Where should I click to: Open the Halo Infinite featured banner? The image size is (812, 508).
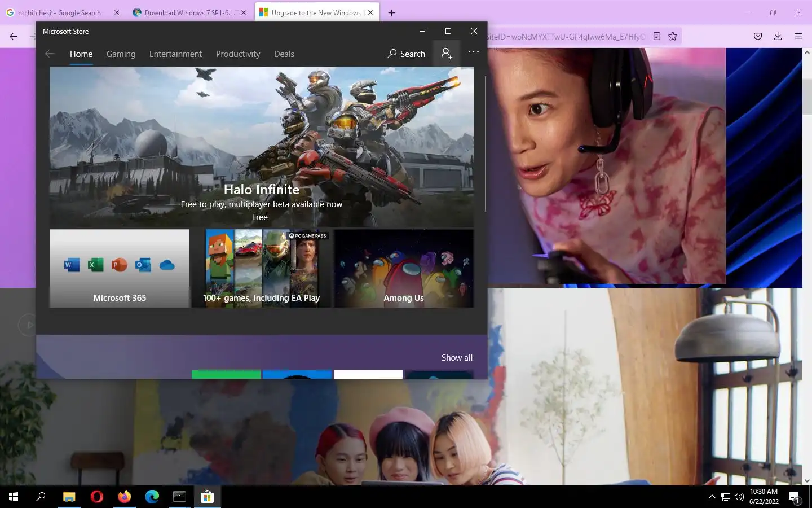pos(262,147)
